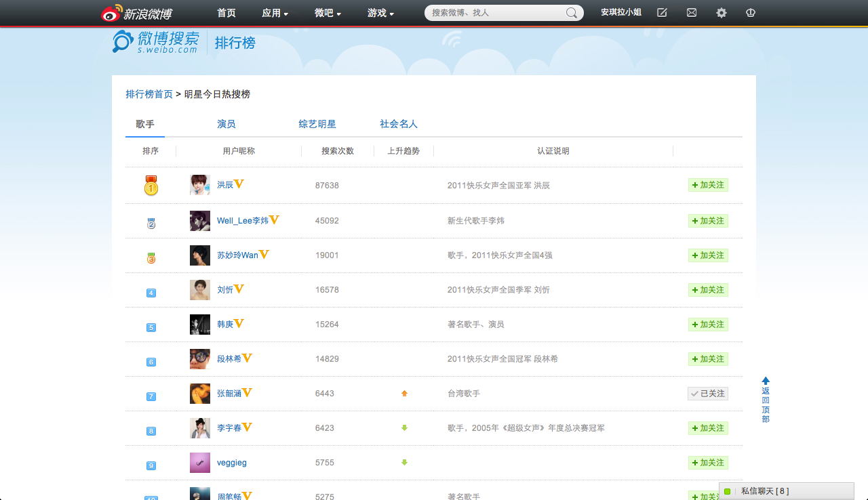Viewport: 868px width, 500px height.
Task: Click the rank 9 badge
Action: click(151, 465)
